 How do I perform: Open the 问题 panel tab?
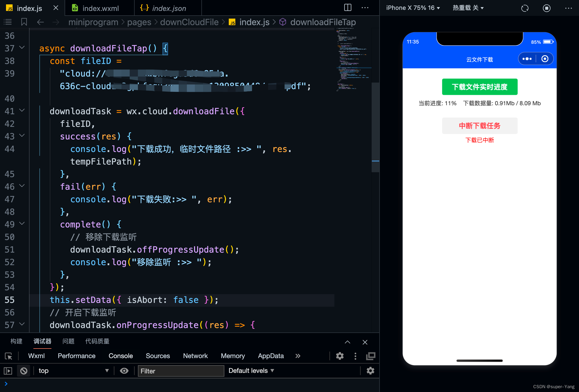pyautogui.click(x=68, y=341)
